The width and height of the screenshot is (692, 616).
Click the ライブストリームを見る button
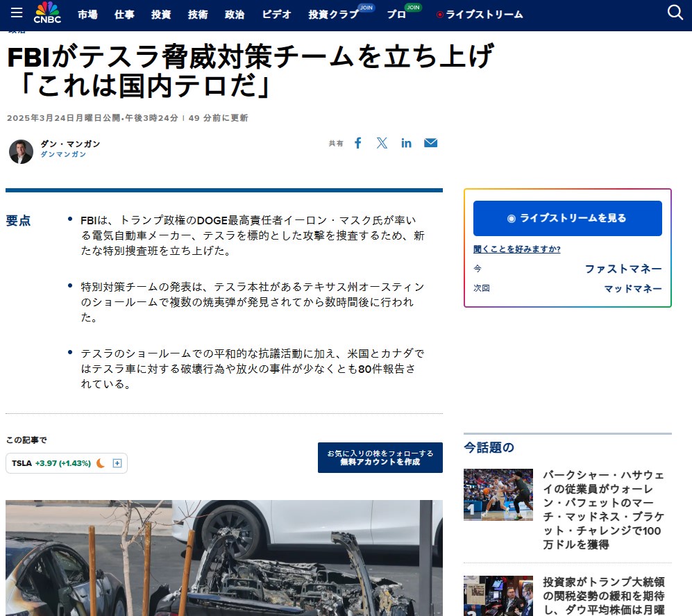[568, 218]
